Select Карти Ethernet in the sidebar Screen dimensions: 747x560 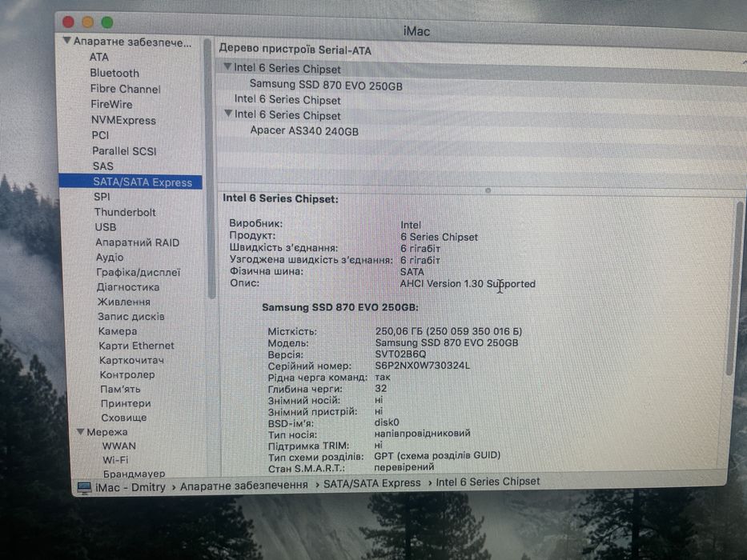click(136, 346)
